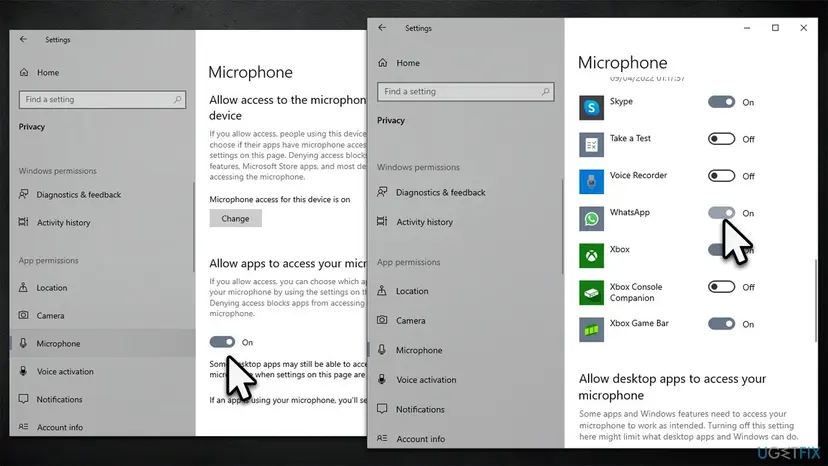Click Diagnostics & feedback icon in left window
Screen dimensions: 828x466
point(24,194)
